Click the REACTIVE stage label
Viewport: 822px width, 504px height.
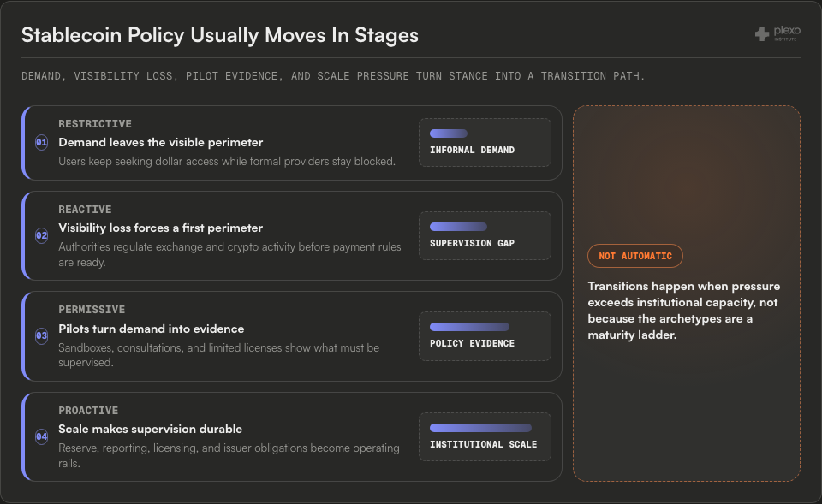tap(85, 210)
